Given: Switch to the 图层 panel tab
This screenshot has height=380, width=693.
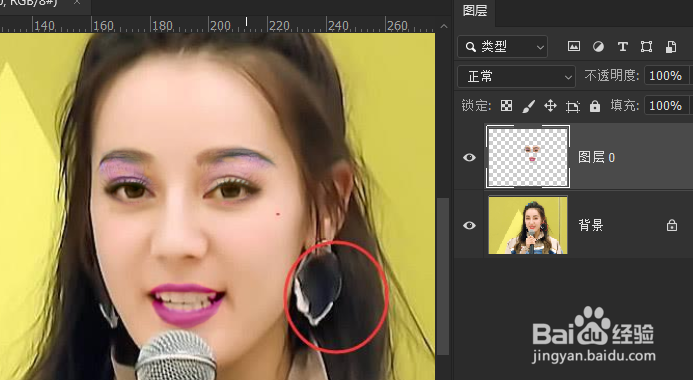Looking at the screenshot, I should (x=475, y=11).
